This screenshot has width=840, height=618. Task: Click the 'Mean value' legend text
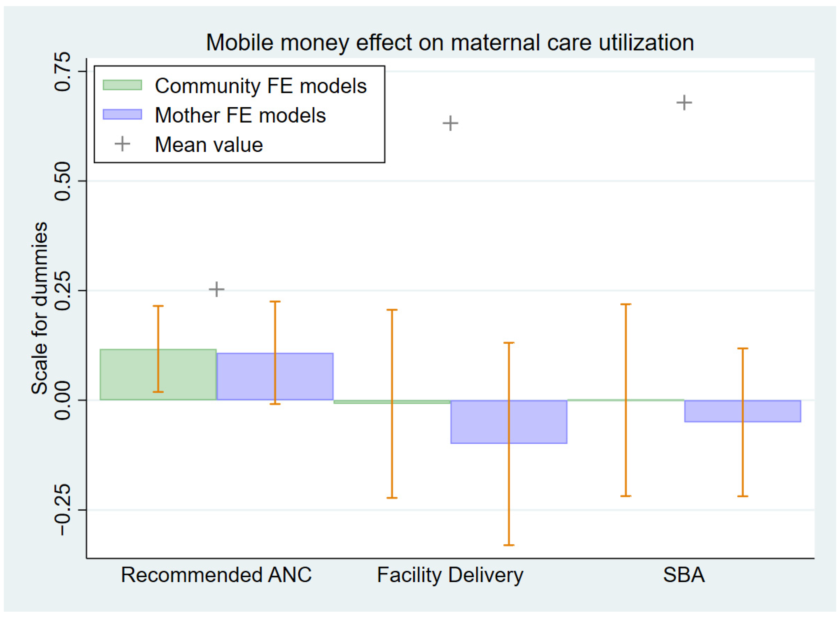[x=209, y=144]
